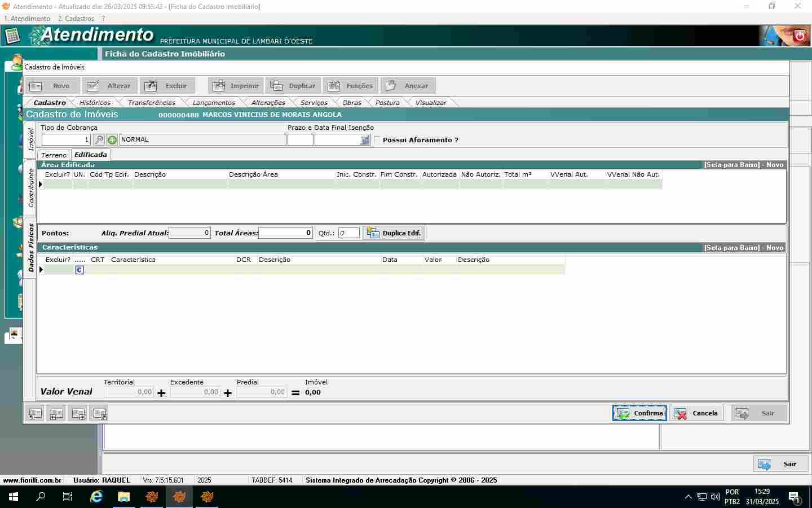Open the Lançamentos tab
The image size is (812, 508).
(x=214, y=103)
